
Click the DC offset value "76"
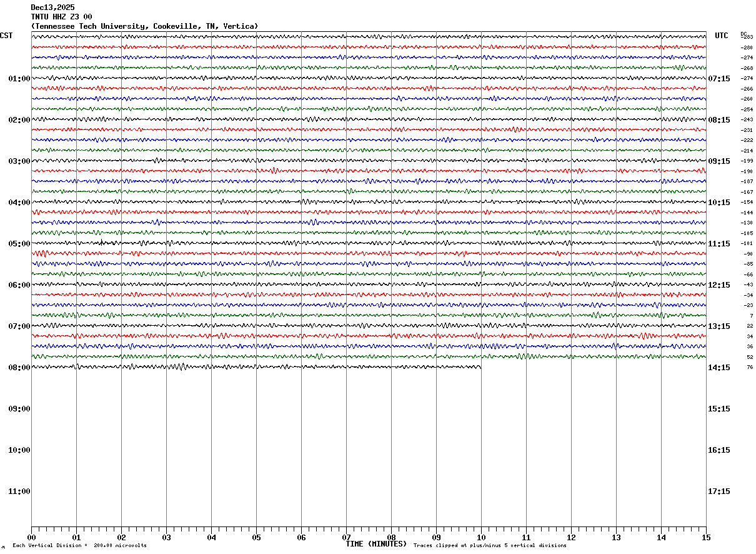coord(750,368)
